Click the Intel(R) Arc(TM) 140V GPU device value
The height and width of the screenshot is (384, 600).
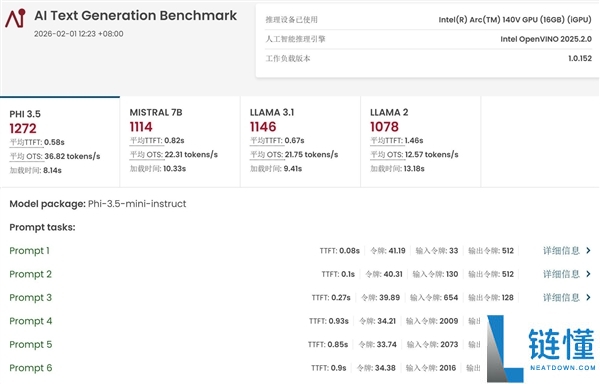point(515,20)
